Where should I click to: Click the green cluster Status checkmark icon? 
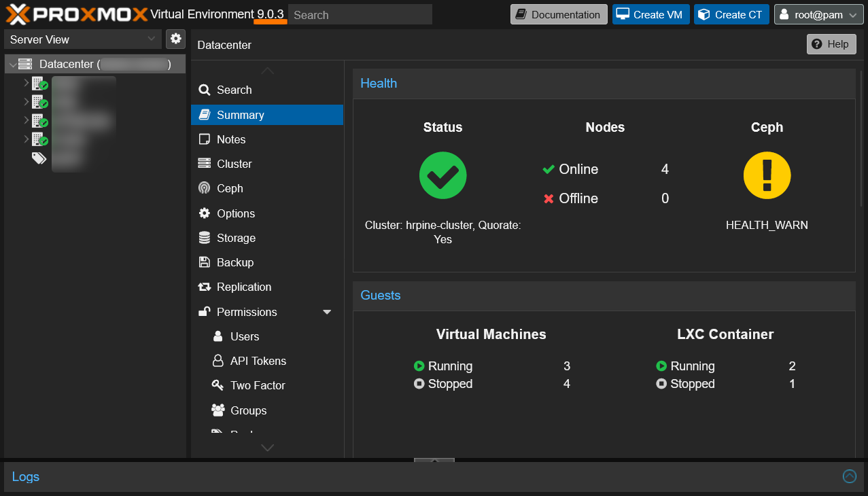click(442, 175)
